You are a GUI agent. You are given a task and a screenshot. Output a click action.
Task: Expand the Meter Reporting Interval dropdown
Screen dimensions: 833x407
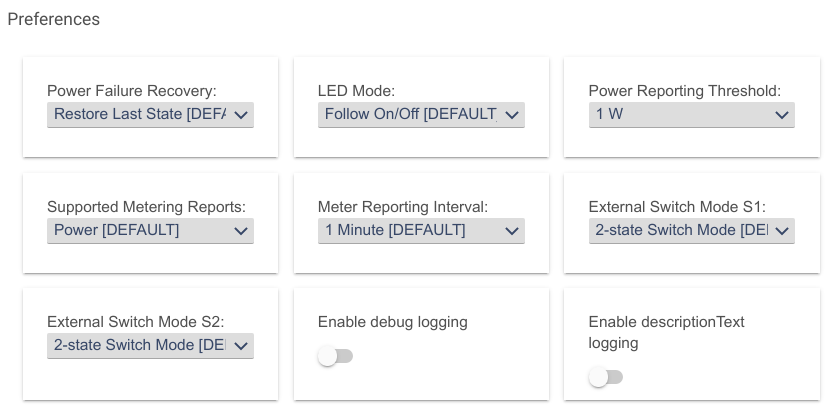click(x=421, y=231)
